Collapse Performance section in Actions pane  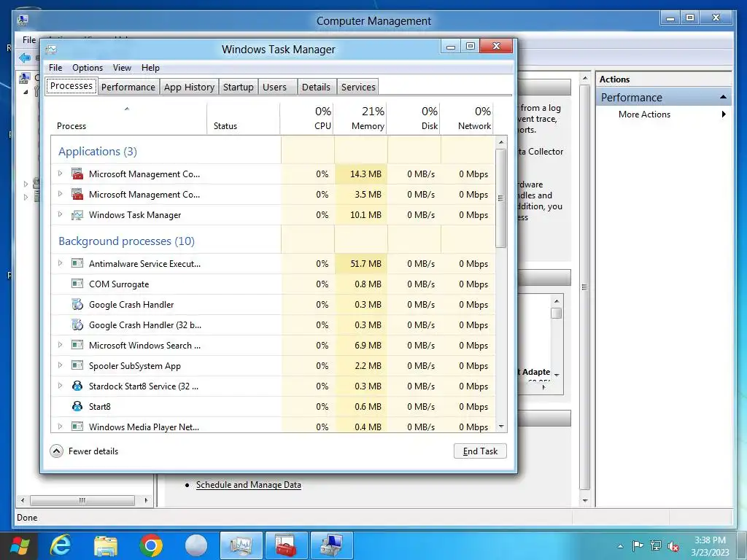(723, 97)
